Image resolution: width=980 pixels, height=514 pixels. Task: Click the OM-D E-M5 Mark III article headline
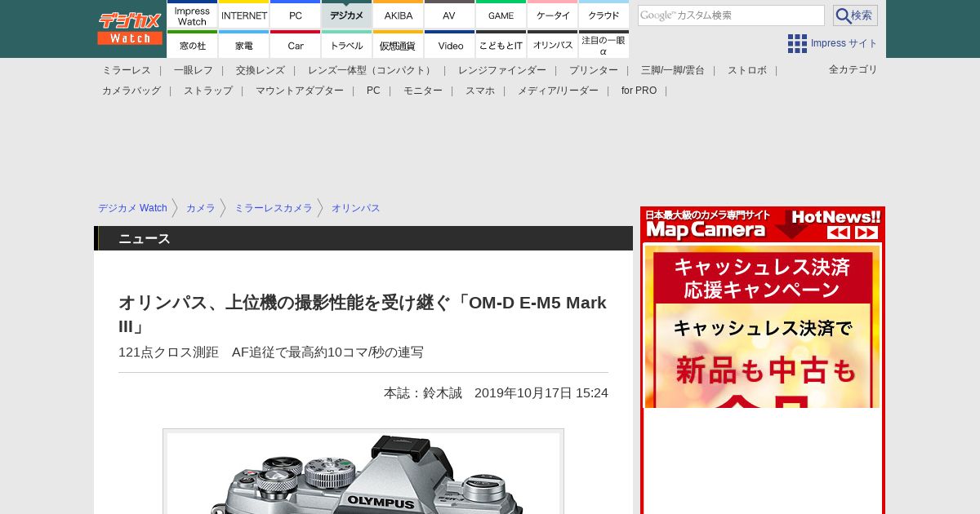pyautogui.click(x=363, y=314)
